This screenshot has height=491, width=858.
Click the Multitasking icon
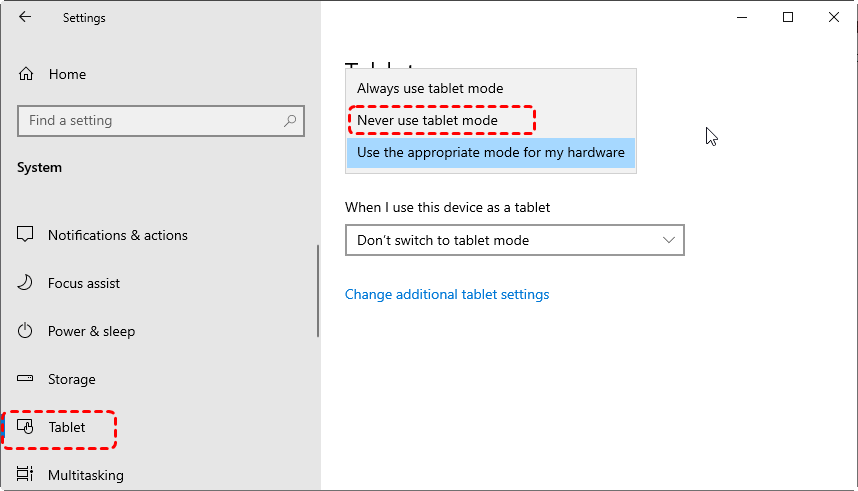pyautogui.click(x=26, y=475)
